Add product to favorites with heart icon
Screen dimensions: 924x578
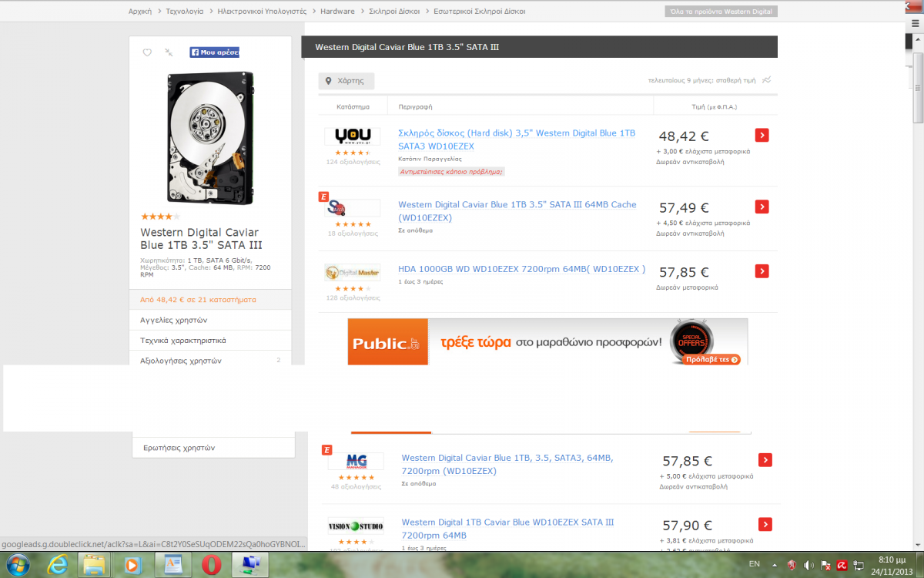pyautogui.click(x=147, y=52)
